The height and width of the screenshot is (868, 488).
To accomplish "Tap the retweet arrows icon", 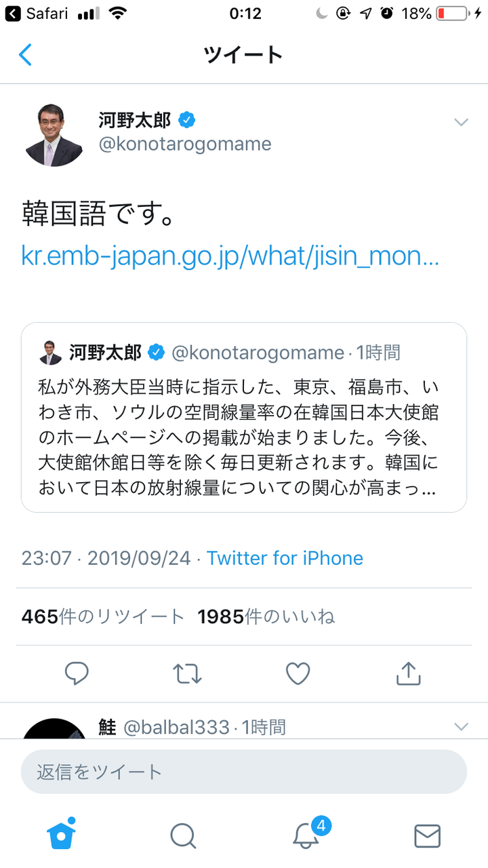I will 187,673.
